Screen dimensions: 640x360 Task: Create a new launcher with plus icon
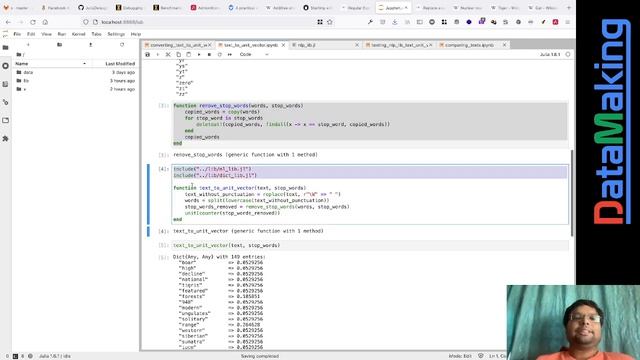pos(28,44)
